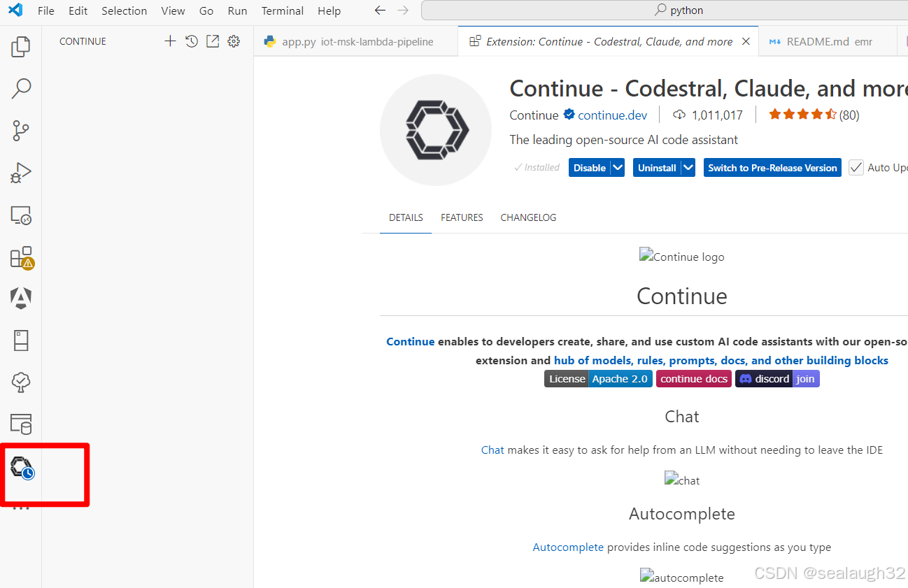
Task: Click the CONTINUE panel title
Action: [x=83, y=41]
